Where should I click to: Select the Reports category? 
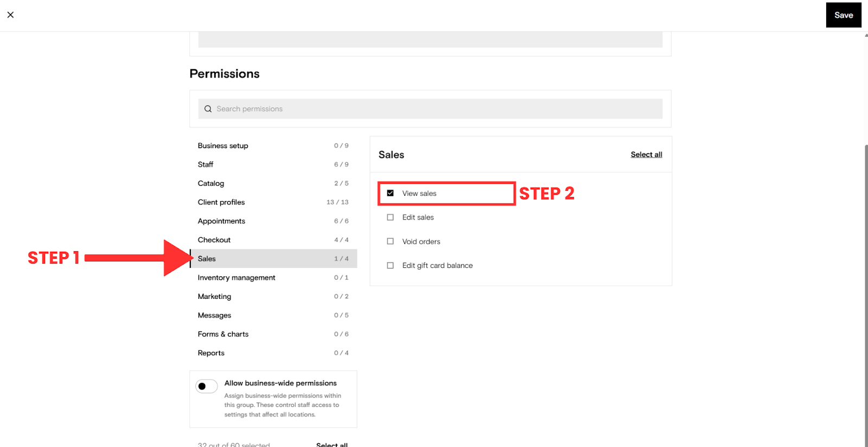point(273,353)
